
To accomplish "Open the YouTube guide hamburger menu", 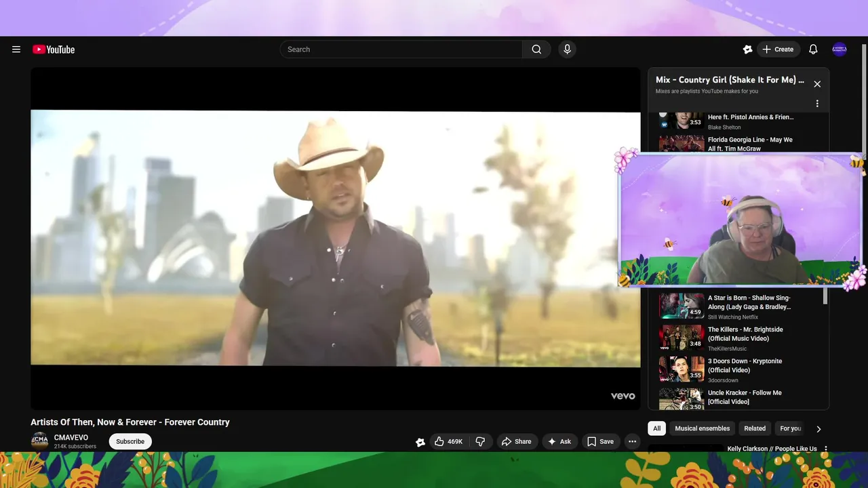I will (x=16, y=49).
